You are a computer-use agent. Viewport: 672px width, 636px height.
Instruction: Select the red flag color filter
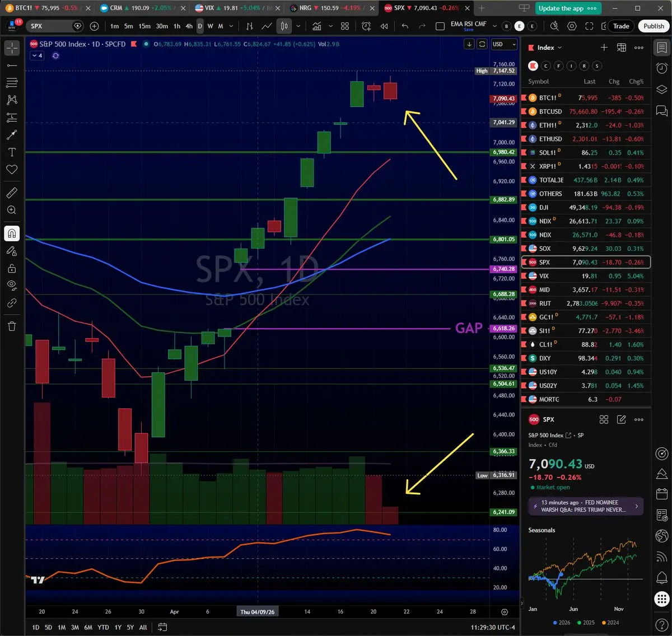(533, 66)
